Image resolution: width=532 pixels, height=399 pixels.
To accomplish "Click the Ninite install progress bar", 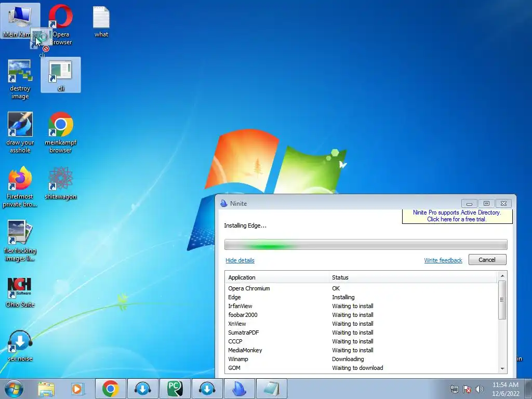I will click(x=366, y=244).
